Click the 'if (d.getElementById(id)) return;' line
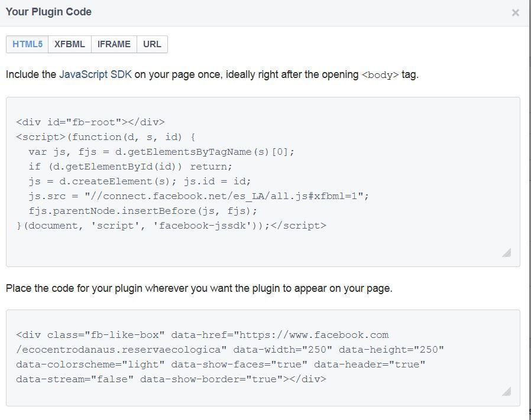Screen dimensions: 531x420 pyautogui.click(x=130, y=167)
